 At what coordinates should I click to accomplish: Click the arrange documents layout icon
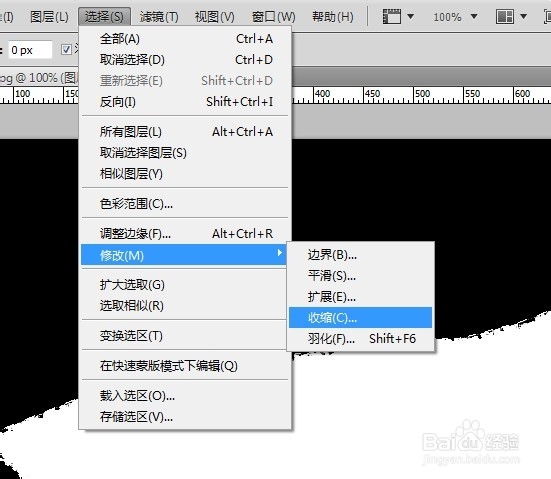coord(505,17)
